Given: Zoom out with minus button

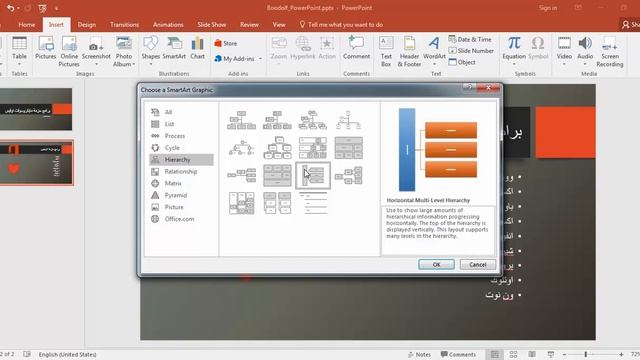Looking at the screenshot, I should [564, 354].
